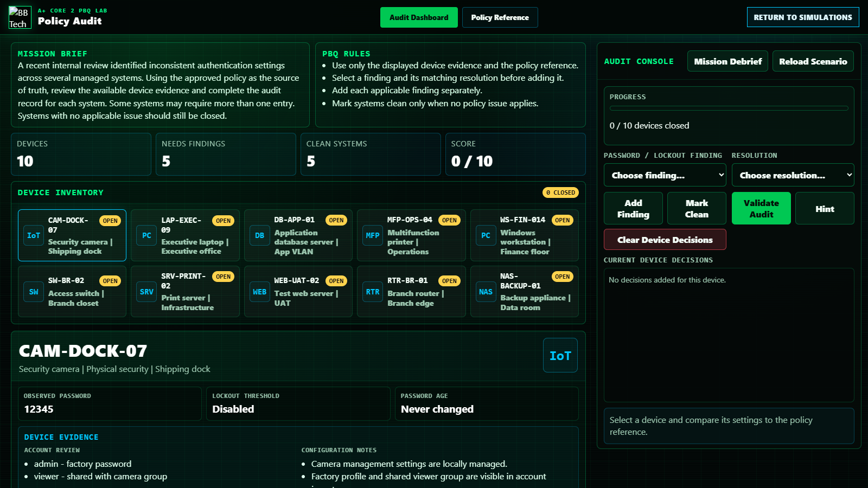The width and height of the screenshot is (868, 488).
Task: Click the Clean Systems count '5'
Action: pos(311,161)
